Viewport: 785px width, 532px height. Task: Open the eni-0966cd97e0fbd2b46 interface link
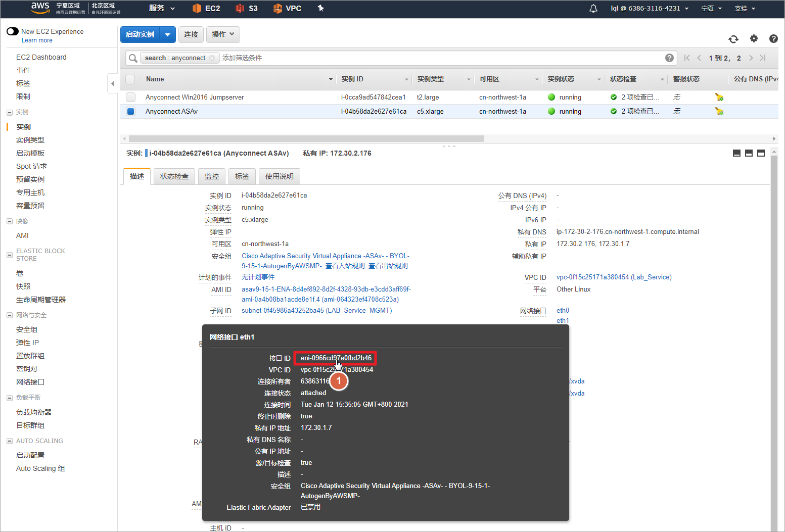(x=336, y=358)
